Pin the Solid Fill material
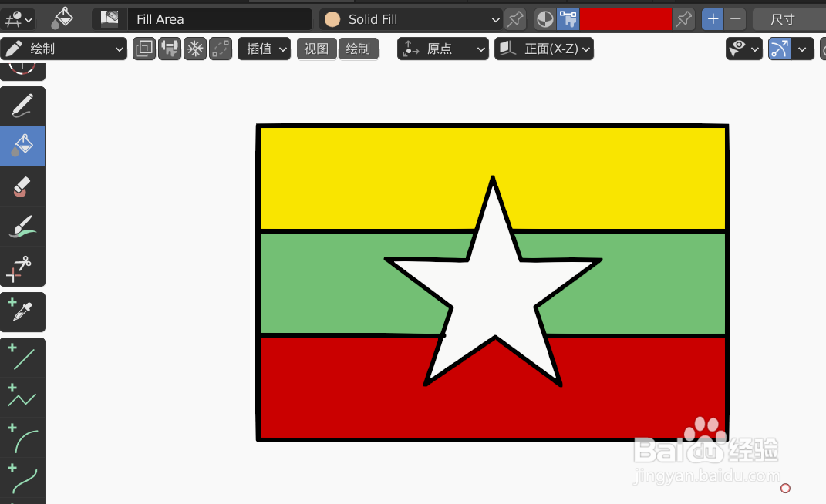The image size is (826, 504). click(x=514, y=19)
